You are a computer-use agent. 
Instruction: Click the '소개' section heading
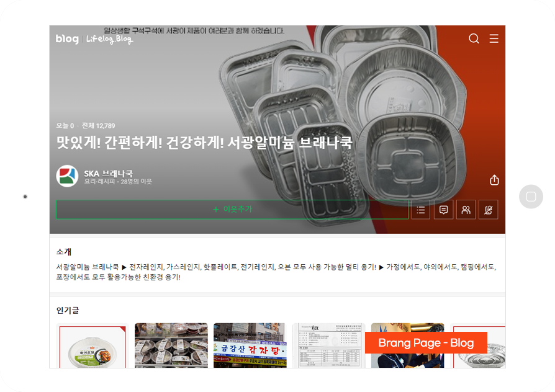click(64, 252)
